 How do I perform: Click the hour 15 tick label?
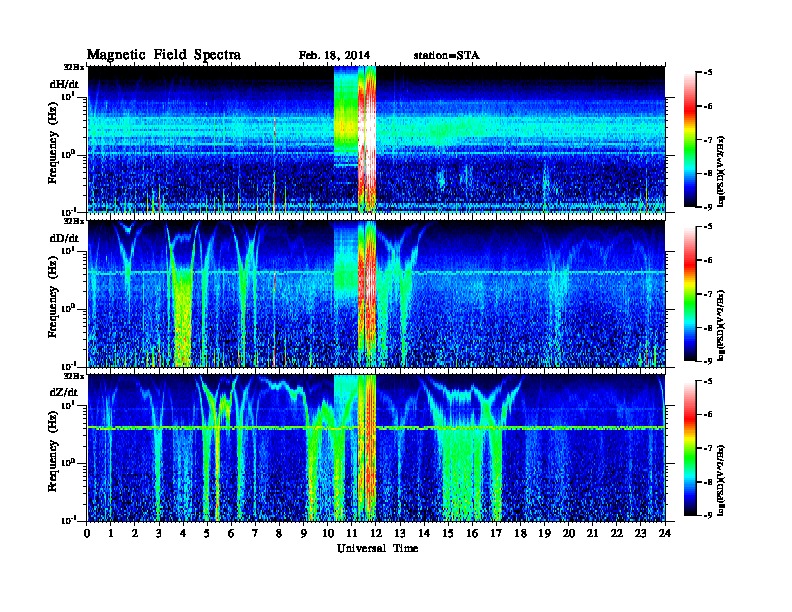[448, 533]
